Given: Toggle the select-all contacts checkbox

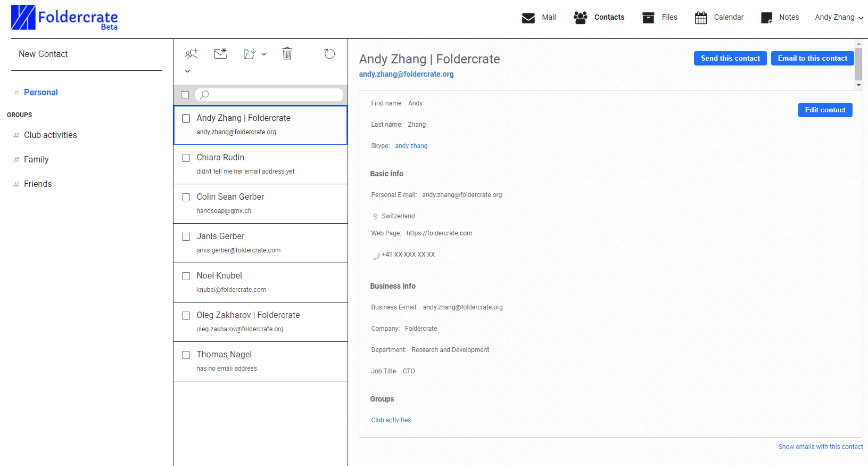Looking at the screenshot, I should click(185, 95).
